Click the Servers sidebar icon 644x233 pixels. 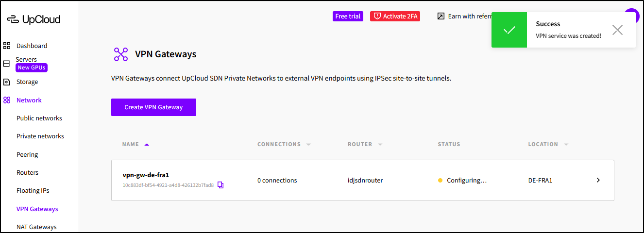click(x=7, y=64)
